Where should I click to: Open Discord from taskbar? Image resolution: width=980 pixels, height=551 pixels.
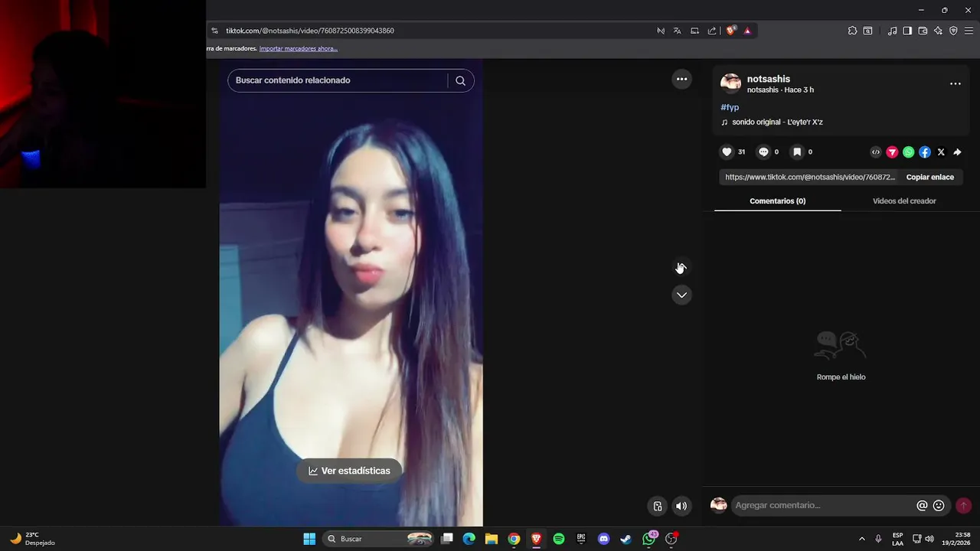pos(603,539)
